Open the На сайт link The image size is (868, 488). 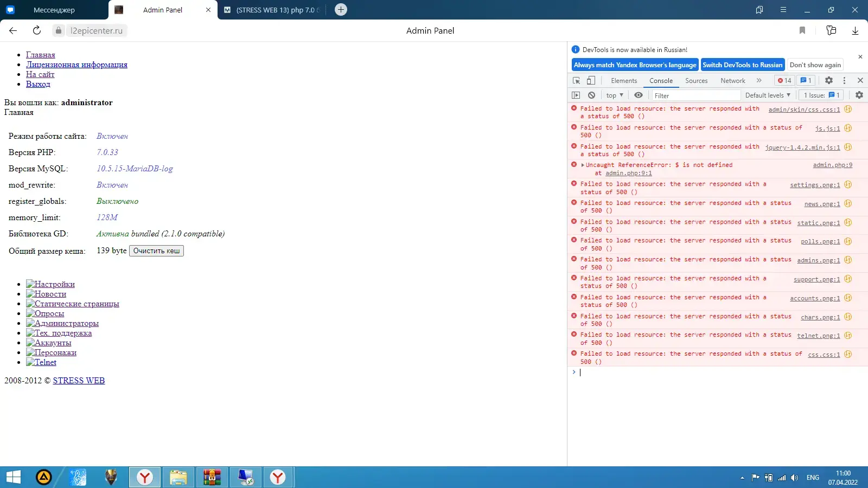pyautogui.click(x=40, y=74)
